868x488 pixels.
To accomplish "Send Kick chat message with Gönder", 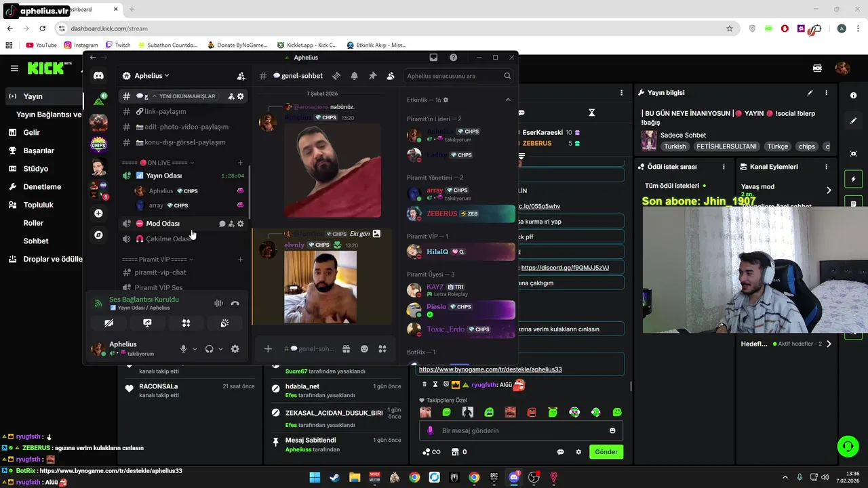I will (606, 452).
